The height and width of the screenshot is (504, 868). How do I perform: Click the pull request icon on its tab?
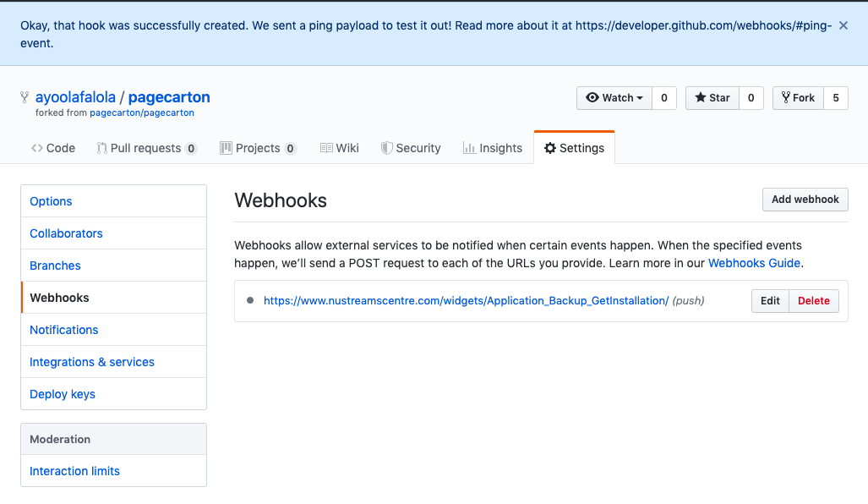click(102, 148)
